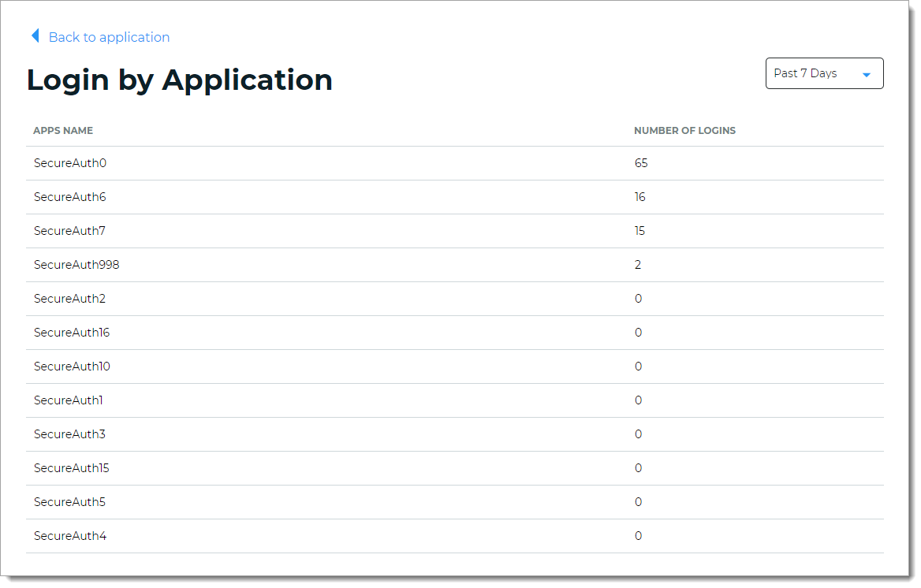Sort by NUMBER OF LOGINS column header
Viewport: 921px width, 588px height.
(684, 131)
